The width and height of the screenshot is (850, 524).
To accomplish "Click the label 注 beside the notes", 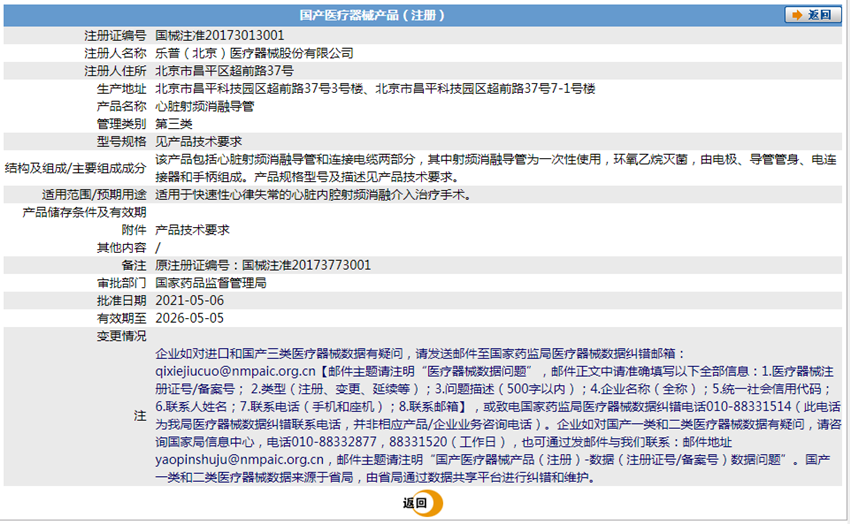I will click(x=140, y=416).
